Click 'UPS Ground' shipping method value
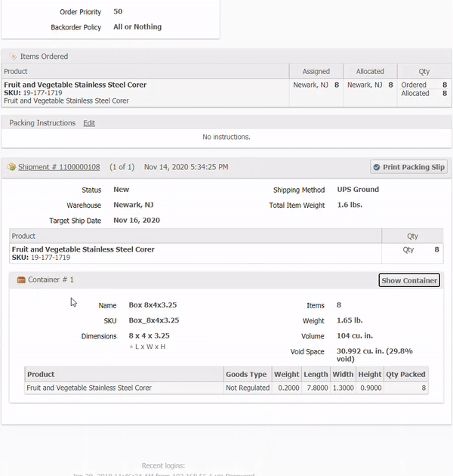Screen dimensions: 453x476 coord(358,190)
